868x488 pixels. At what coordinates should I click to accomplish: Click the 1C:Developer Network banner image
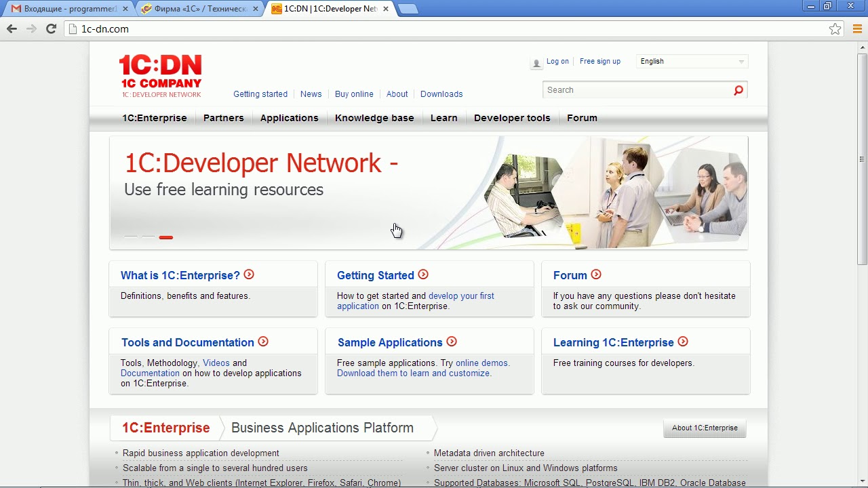429,193
